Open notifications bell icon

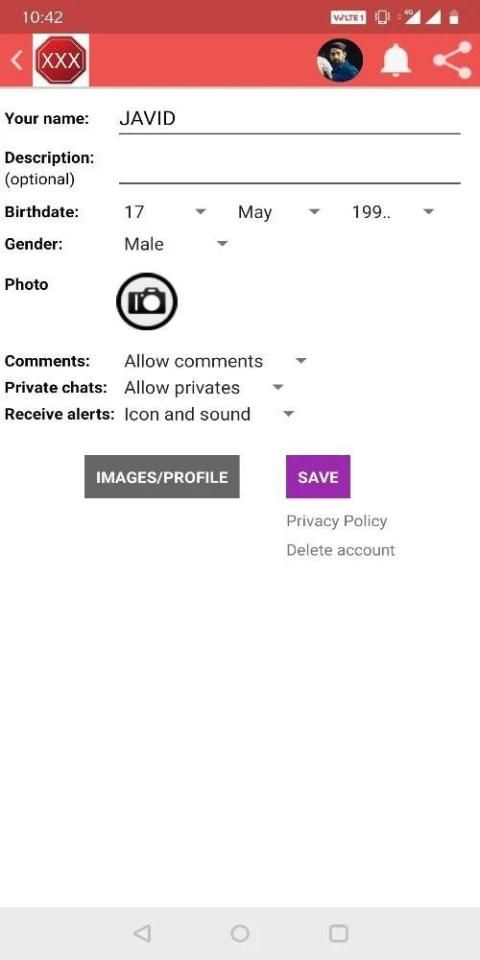click(396, 60)
